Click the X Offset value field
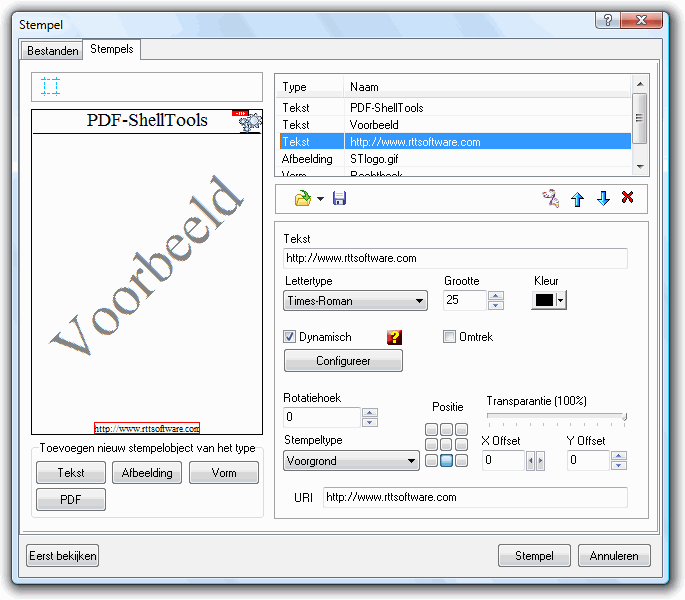685x600 pixels. coord(503,461)
